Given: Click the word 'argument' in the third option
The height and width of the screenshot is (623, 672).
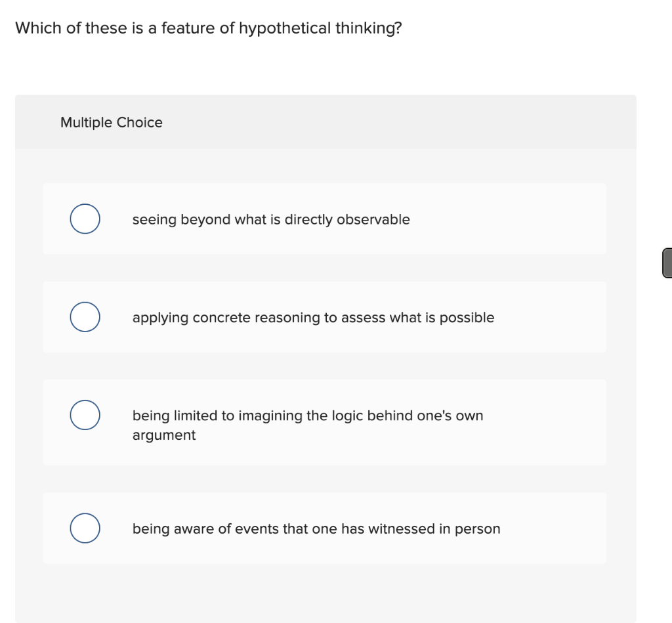Looking at the screenshot, I should 163,435.
